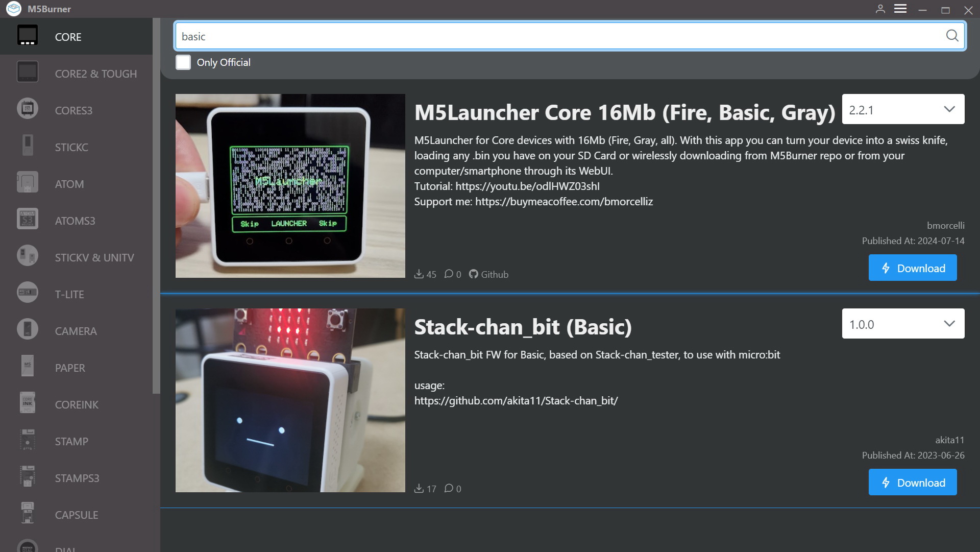Switch to the CAPSULE category label
The width and height of the screenshot is (980, 552).
pos(77,515)
